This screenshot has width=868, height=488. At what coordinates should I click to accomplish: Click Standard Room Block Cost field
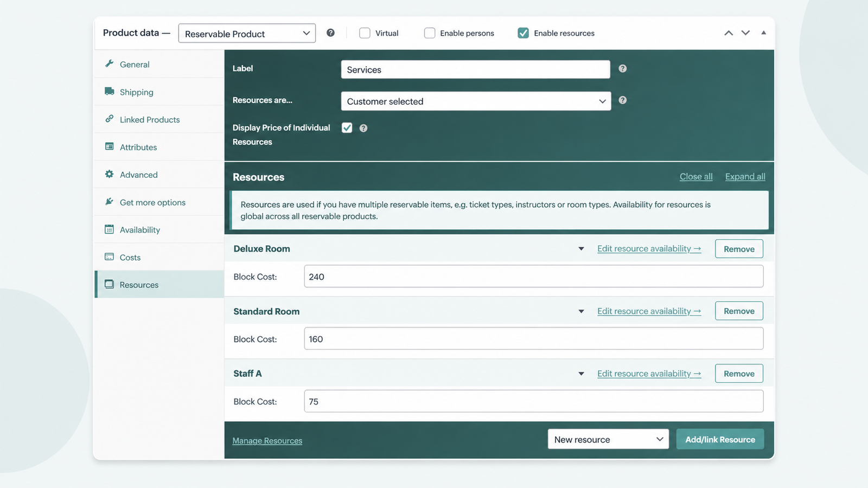pyautogui.click(x=534, y=339)
